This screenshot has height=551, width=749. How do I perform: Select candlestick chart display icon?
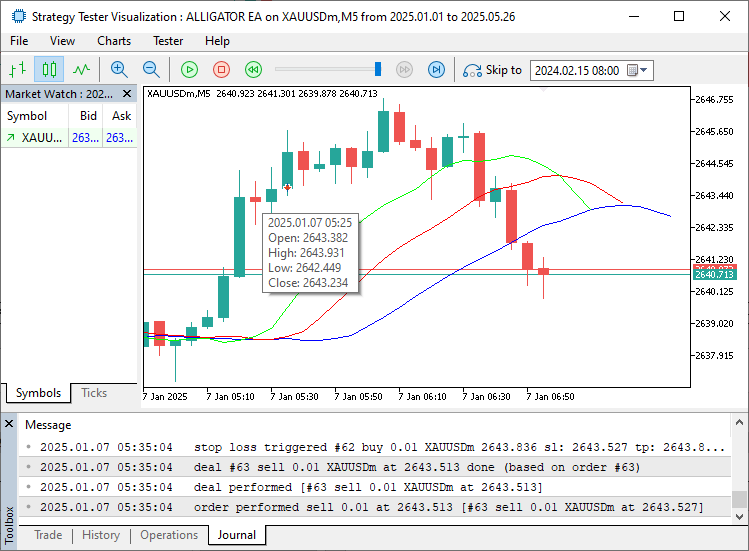point(49,69)
